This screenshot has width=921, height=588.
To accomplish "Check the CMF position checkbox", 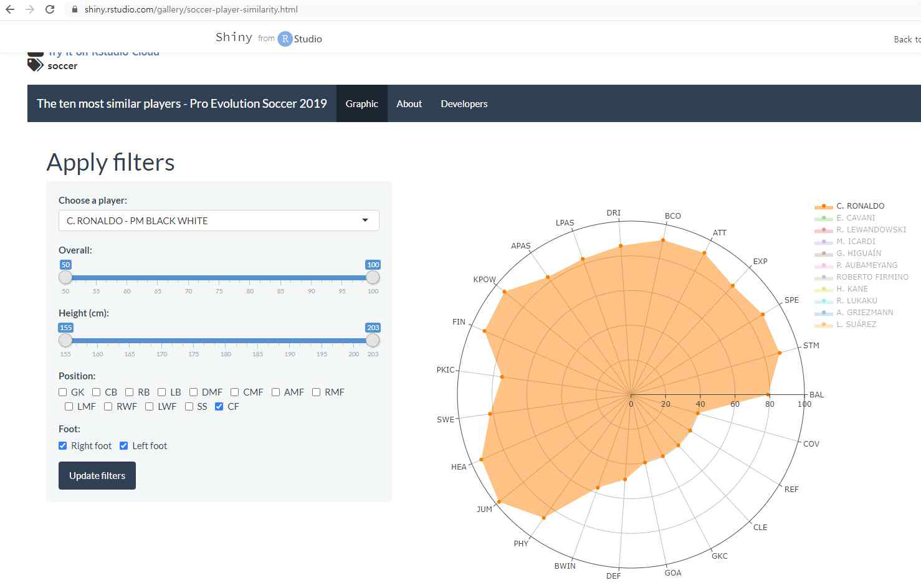I will [x=234, y=392].
